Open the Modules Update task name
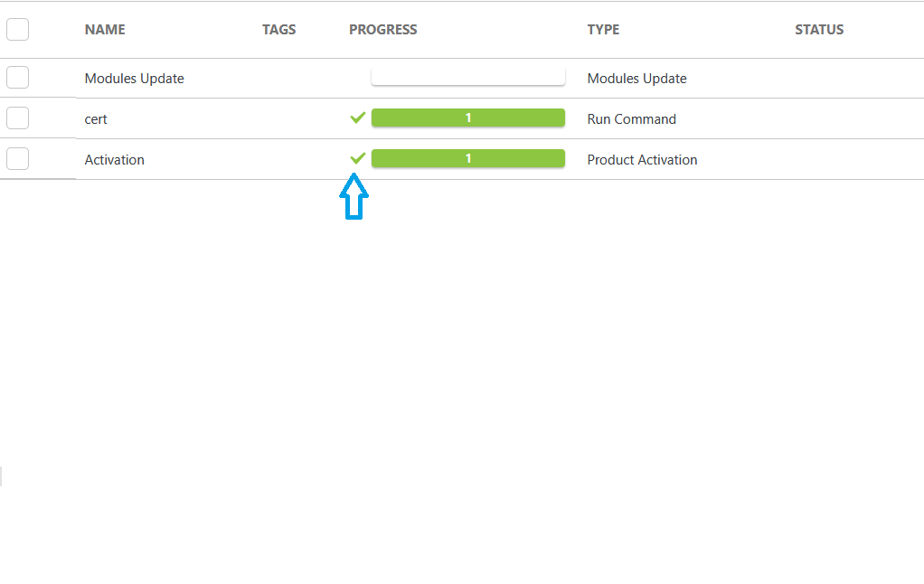The width and height of the screenshot is (924, 584). [x=134, y=79]
